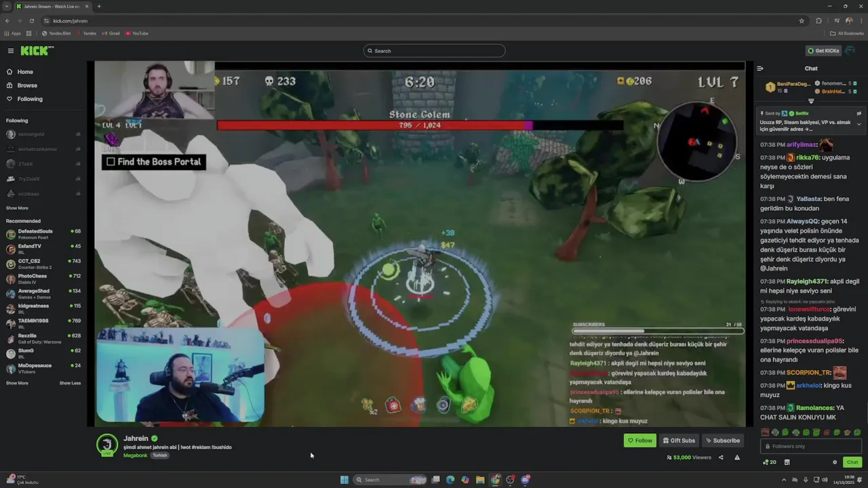Image resolution: width=868 pixels, height=488 pixels.
Task: Open the hamburger sidebar menu
Action: 11,51
